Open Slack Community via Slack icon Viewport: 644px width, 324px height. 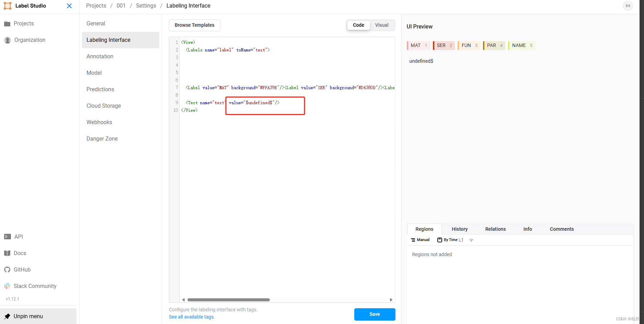[x=7, y=286]
